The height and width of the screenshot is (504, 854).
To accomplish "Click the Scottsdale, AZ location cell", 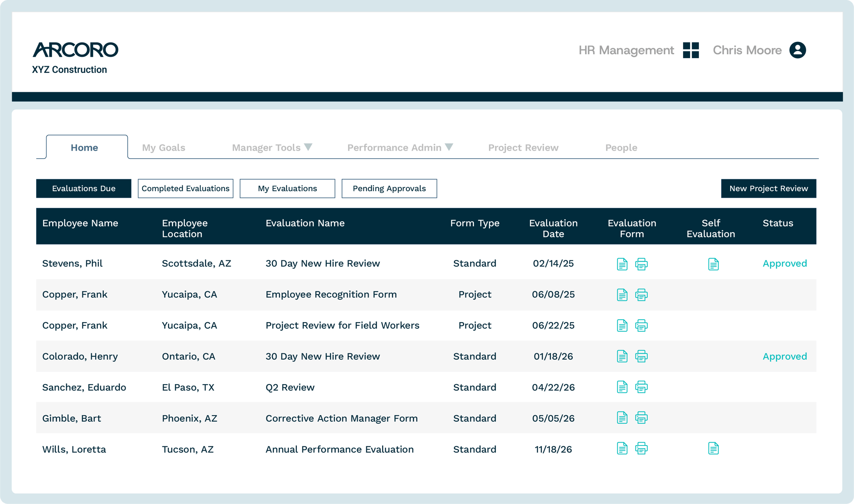I will click(196, 263).
